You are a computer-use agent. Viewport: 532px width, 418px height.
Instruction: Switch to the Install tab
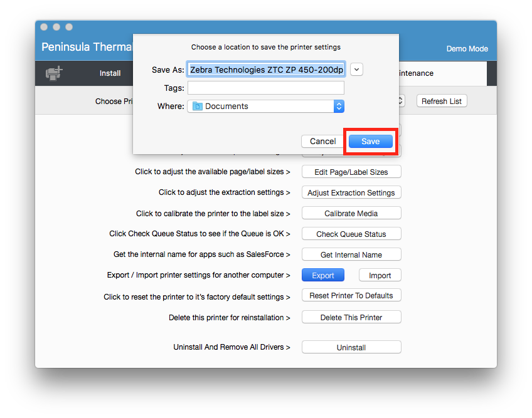[110, 73]
